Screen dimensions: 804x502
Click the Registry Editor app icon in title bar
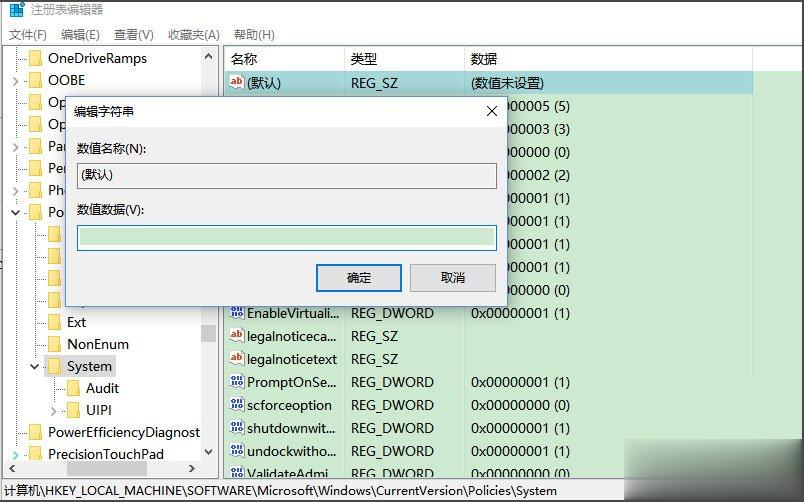[x=17, y=9]
